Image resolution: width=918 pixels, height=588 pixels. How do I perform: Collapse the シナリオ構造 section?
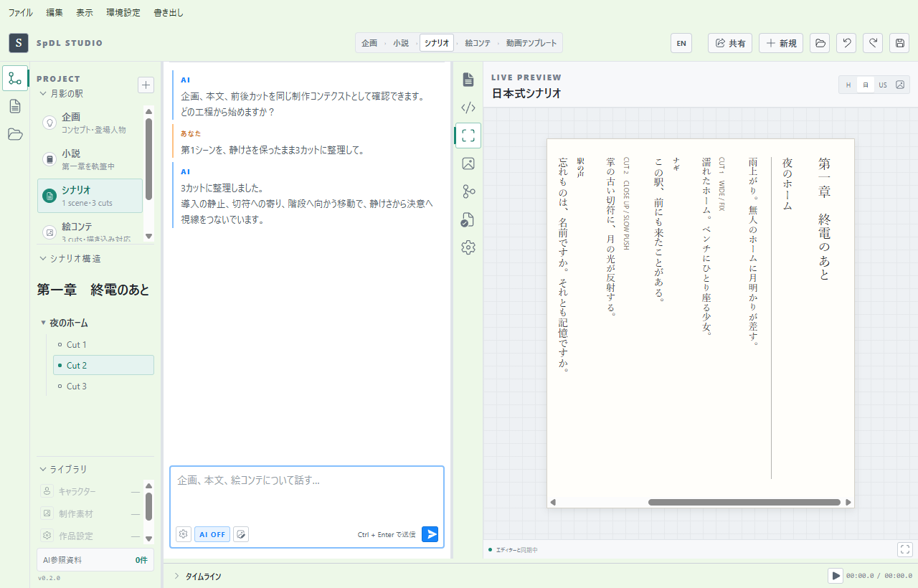(42, 258)
